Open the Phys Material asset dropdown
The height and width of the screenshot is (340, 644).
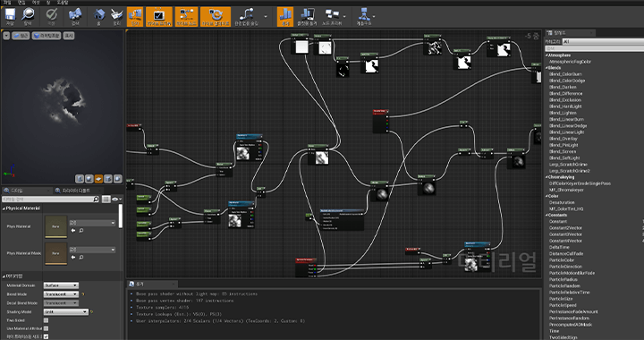(92, 223)
